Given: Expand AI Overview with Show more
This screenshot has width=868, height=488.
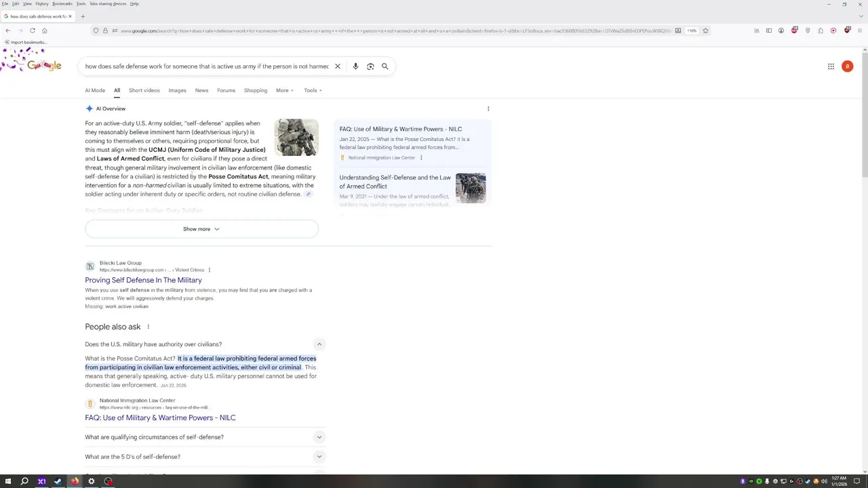Looking at the screenshot, I should (201, 229).
